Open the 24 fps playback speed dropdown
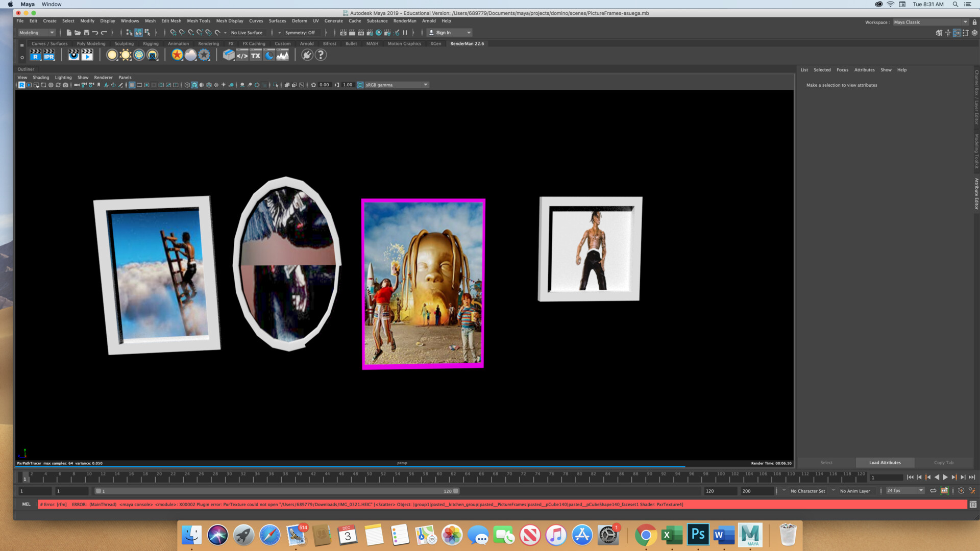 click(x=903, y=491)
